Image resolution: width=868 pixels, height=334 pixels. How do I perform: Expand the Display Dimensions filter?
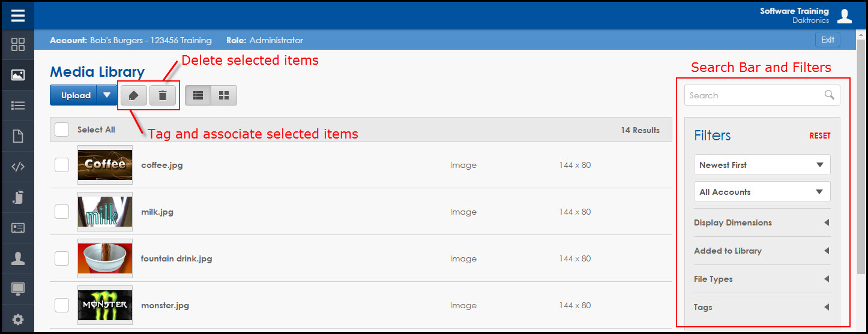(762, 222)
